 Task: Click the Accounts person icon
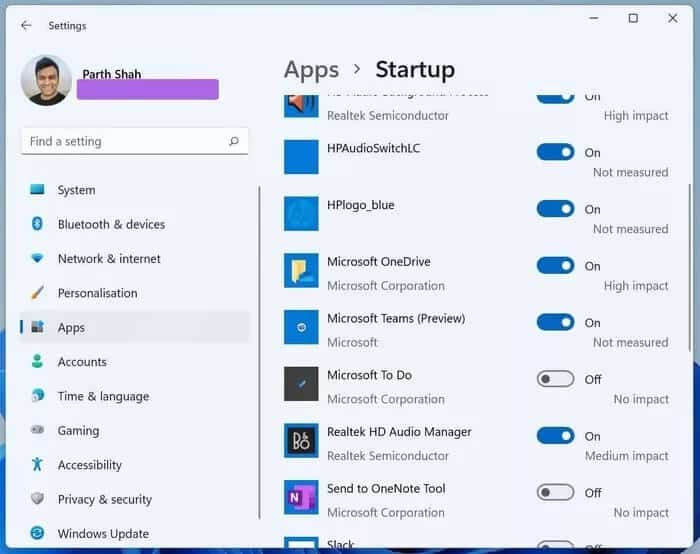pos(38,361)
